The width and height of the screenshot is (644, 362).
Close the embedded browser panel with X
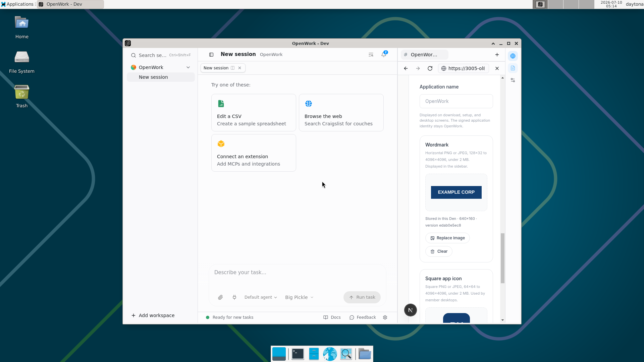point(497,68)
